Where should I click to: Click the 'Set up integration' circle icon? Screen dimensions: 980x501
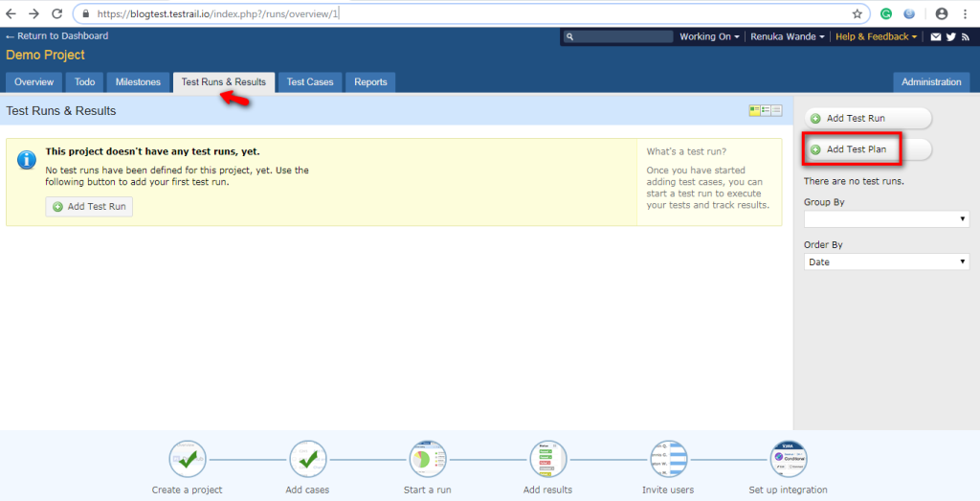[789, 460]
